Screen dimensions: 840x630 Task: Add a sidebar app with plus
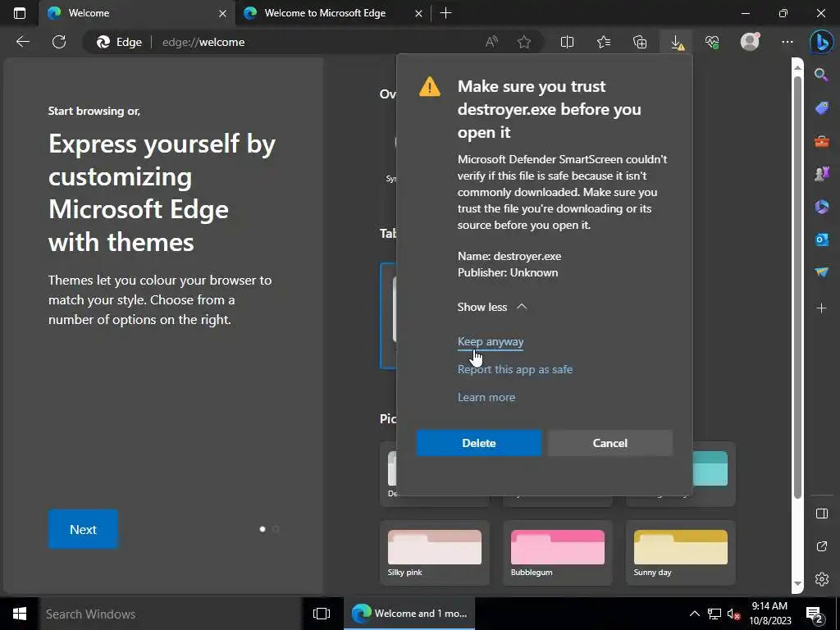pos(821,308)
